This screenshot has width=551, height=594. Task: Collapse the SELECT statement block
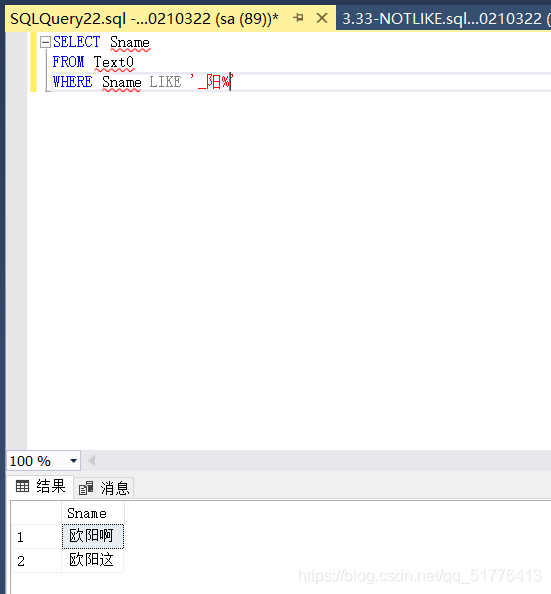tap(45, 42)
